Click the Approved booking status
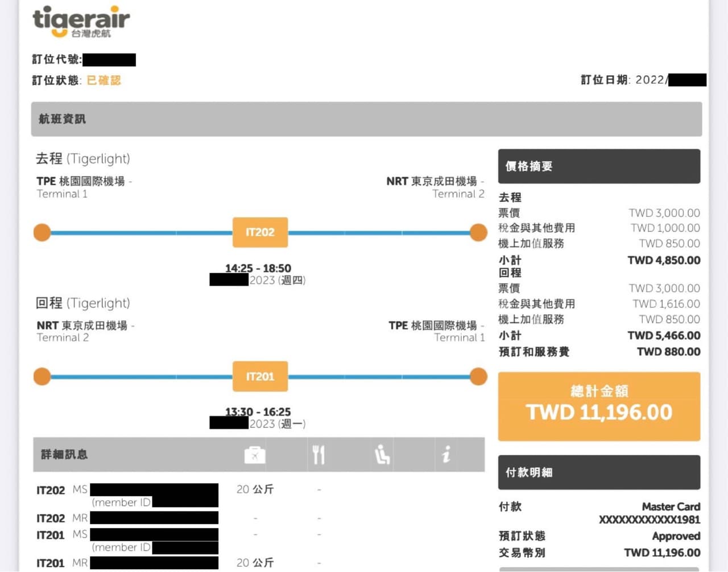Image resolution: width=728 pixels, height=572 pixels. coord(676,536)
